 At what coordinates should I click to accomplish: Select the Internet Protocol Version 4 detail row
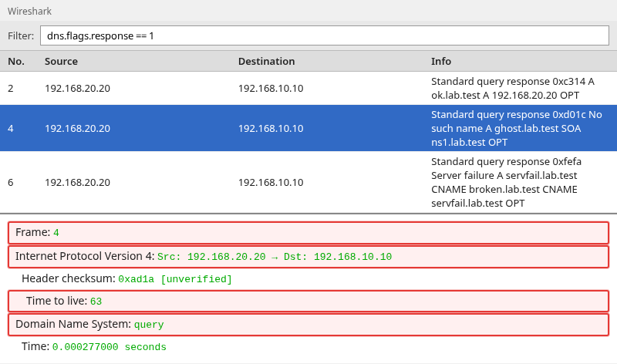click(x=308, y=257)
